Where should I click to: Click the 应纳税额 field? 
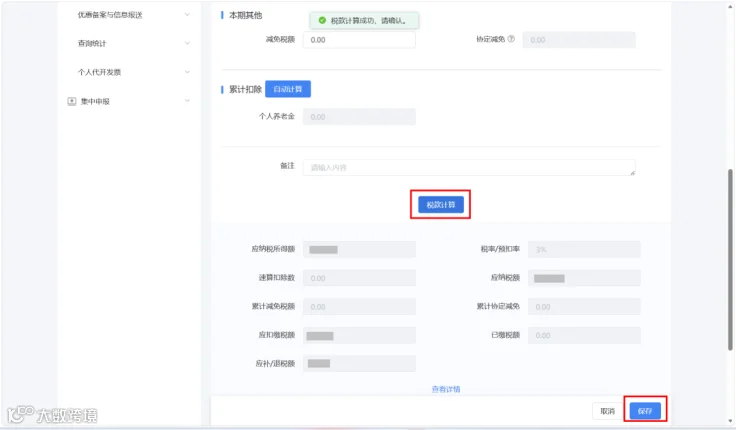point(584,278)
